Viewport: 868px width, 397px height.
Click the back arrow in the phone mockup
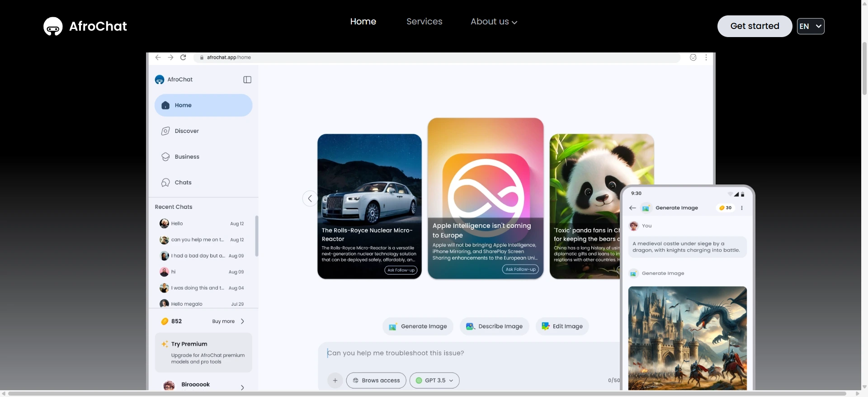point(632,208)
